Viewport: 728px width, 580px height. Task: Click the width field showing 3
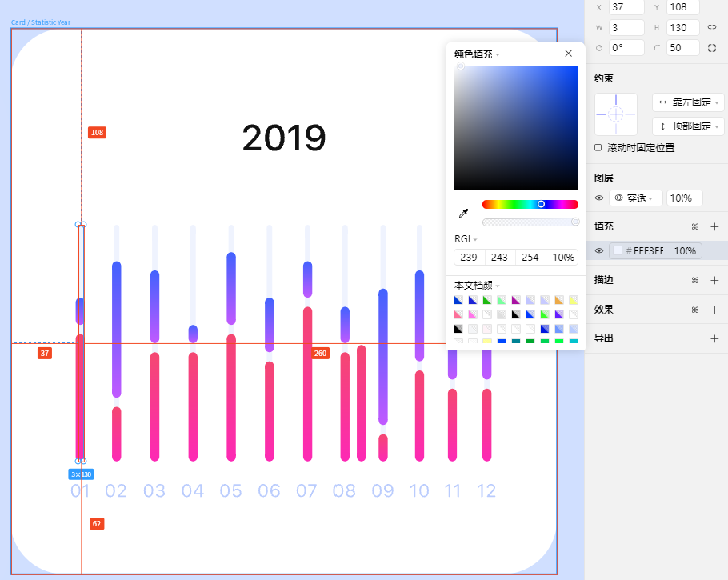pos(626,27)
